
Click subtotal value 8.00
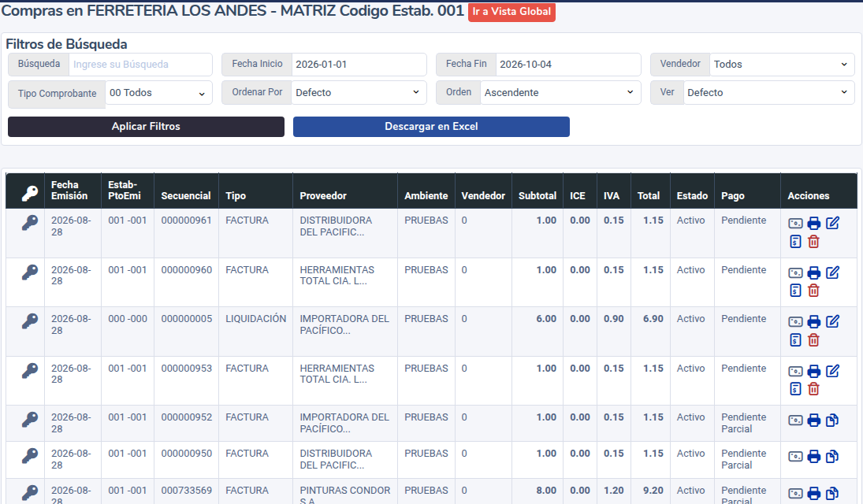(x=546, y=491)
